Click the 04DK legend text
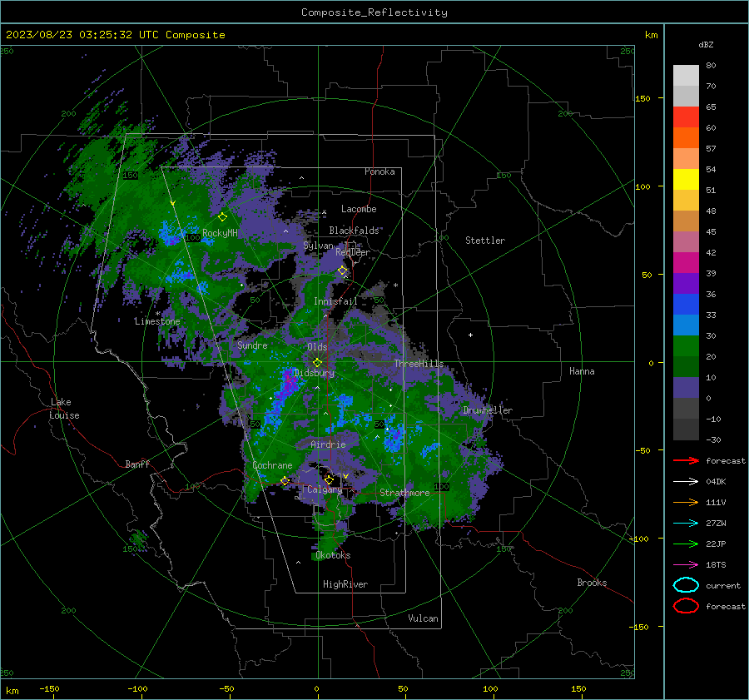This screenshot has width=749, height=700. 716,481
